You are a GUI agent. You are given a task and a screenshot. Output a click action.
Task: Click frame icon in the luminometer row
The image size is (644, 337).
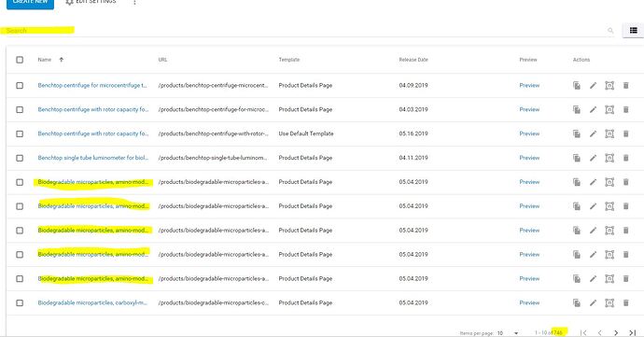pyautogui.click(x=609, y=158)
